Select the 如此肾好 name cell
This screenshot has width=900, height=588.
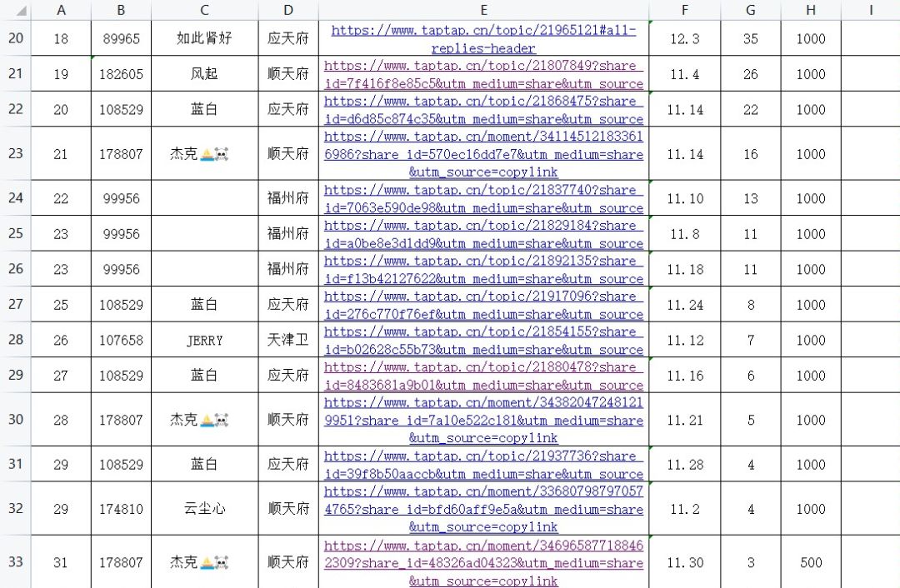[x=204, y=38]
